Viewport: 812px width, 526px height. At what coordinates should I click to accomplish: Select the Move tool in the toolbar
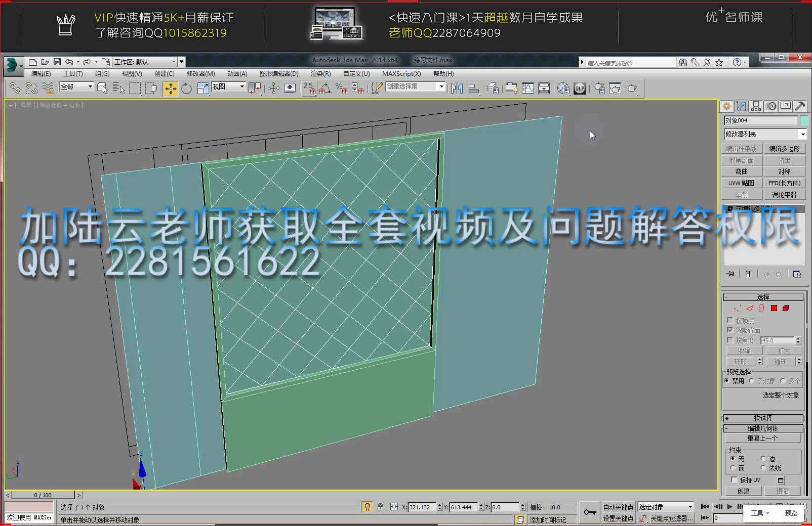click(x=171, y=88)
